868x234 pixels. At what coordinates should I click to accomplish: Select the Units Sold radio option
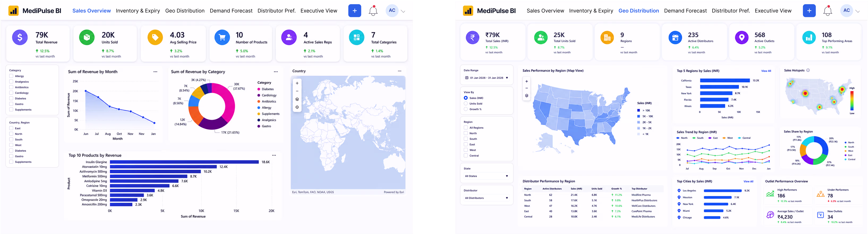(x=466, y=104)
